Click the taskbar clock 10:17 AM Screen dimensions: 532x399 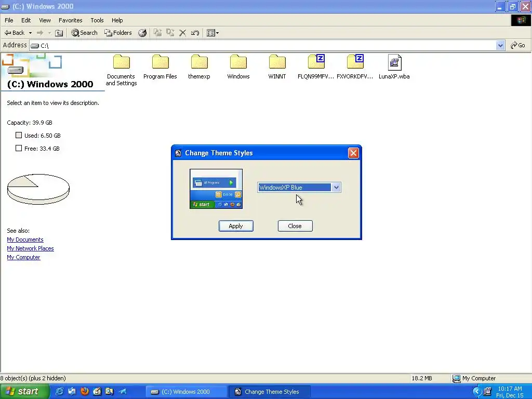point(510,389)
